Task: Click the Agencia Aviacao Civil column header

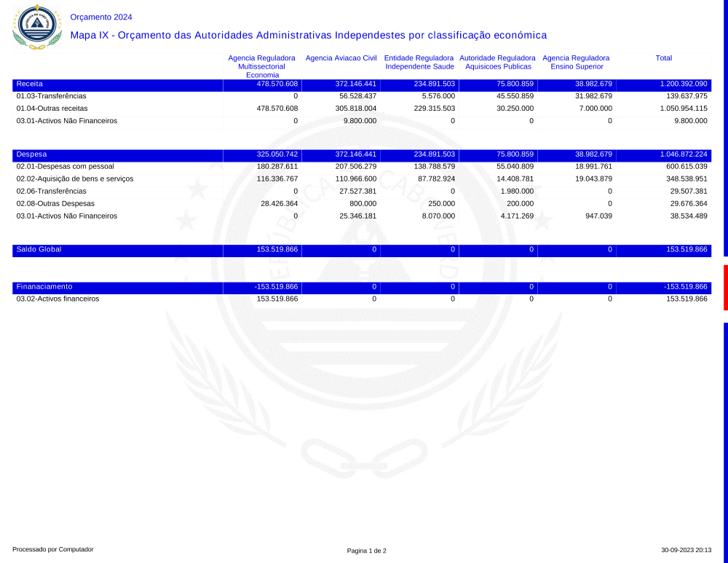Action: click(x=341, y=58)
